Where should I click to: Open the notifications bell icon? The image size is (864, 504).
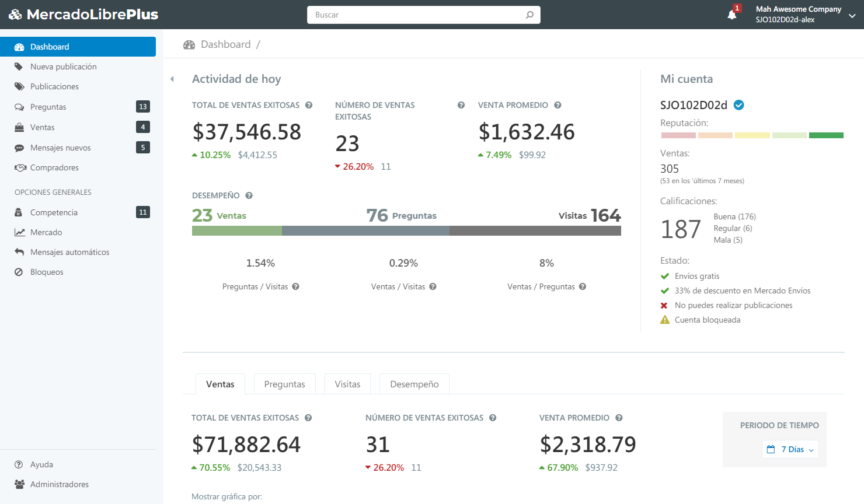pos(732,15)
